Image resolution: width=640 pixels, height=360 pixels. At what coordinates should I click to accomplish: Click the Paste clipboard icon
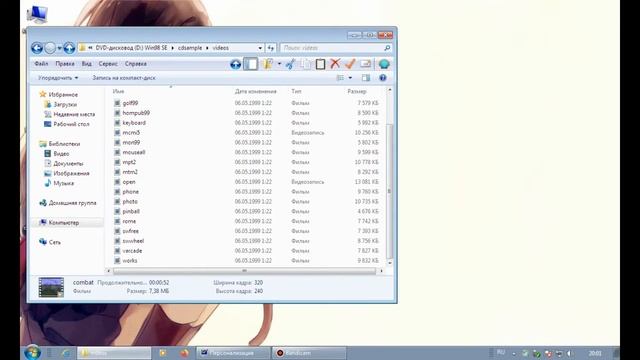point(320,64)
